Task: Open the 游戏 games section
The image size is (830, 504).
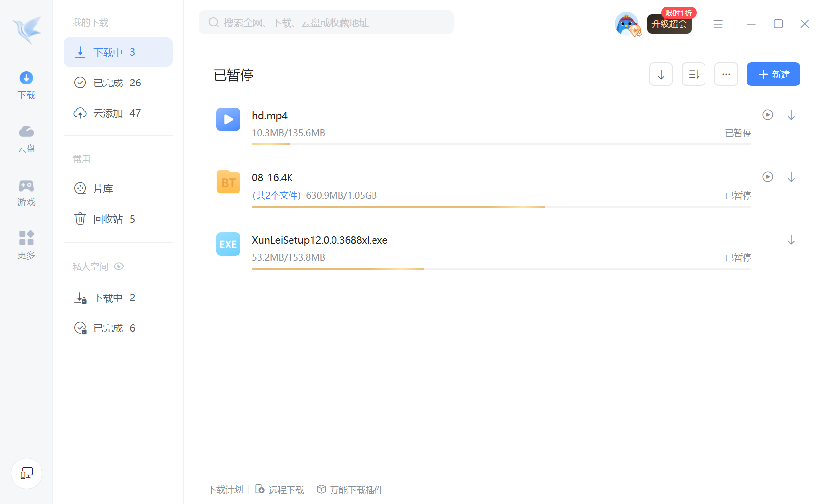Action: pyautogui.click(x=26, y=193)
